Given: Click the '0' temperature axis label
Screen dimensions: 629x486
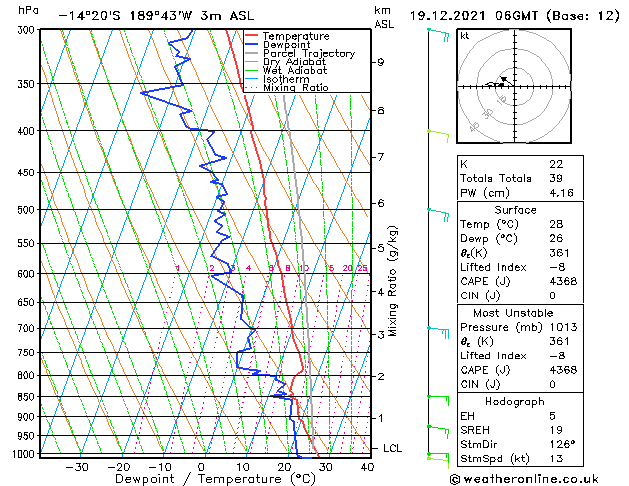Looking at the screenshot, I should click(x=201, y=467).
